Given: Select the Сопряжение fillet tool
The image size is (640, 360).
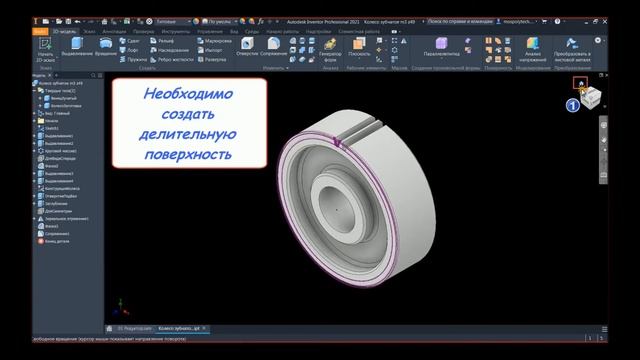Looking at the screenshot, I should pyautogui.click(x=273, y=47).
